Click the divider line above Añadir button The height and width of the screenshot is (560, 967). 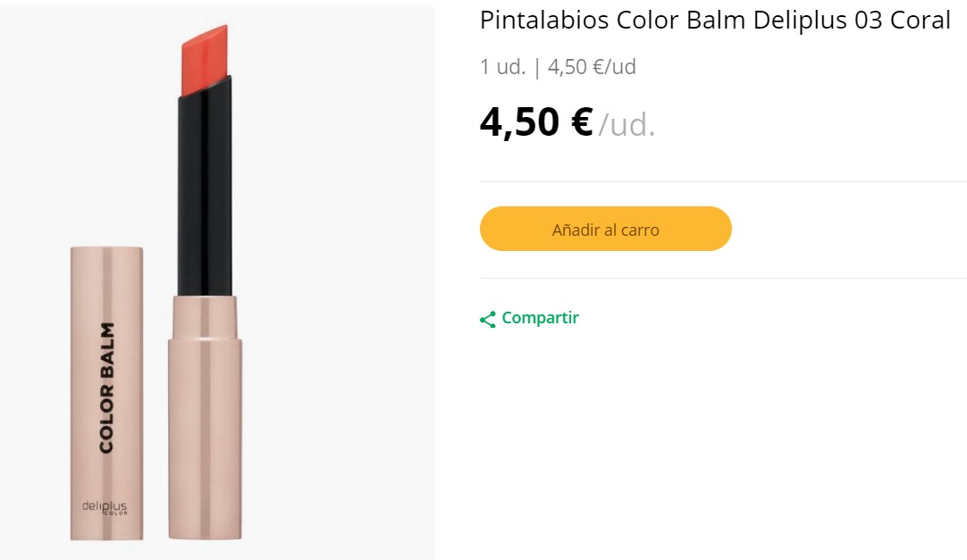click(722, 181)
